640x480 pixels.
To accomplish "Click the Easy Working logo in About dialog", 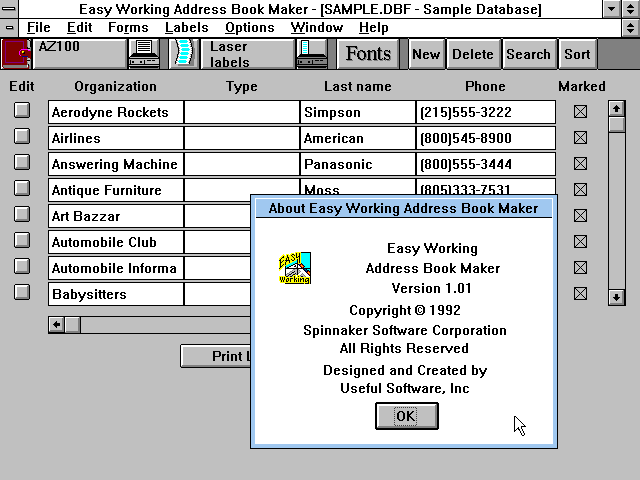I will pos(295,268).
